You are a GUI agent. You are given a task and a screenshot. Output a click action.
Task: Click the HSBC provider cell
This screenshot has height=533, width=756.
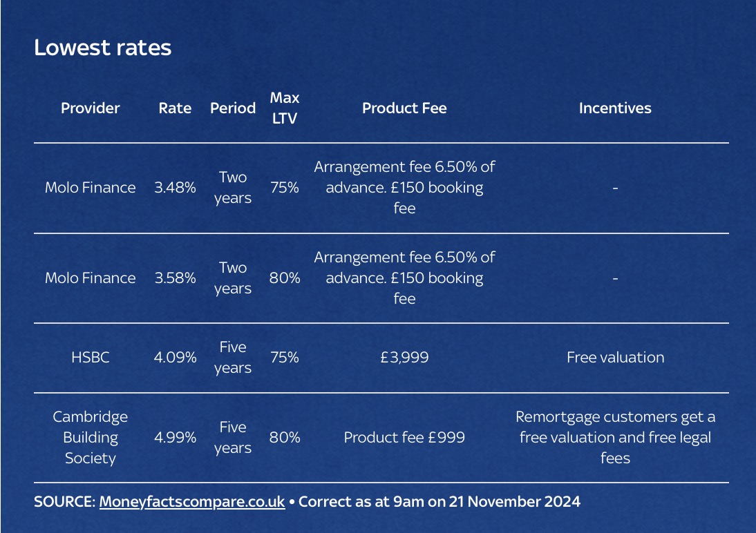coord(90,358)
